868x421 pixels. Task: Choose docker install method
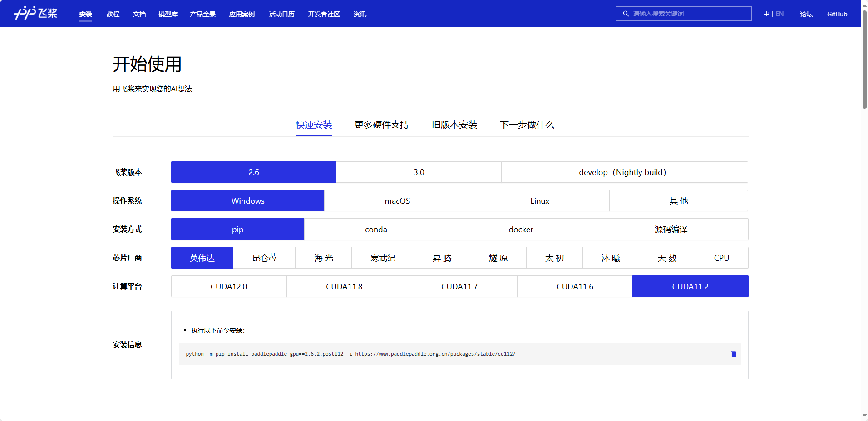(521, 229)
